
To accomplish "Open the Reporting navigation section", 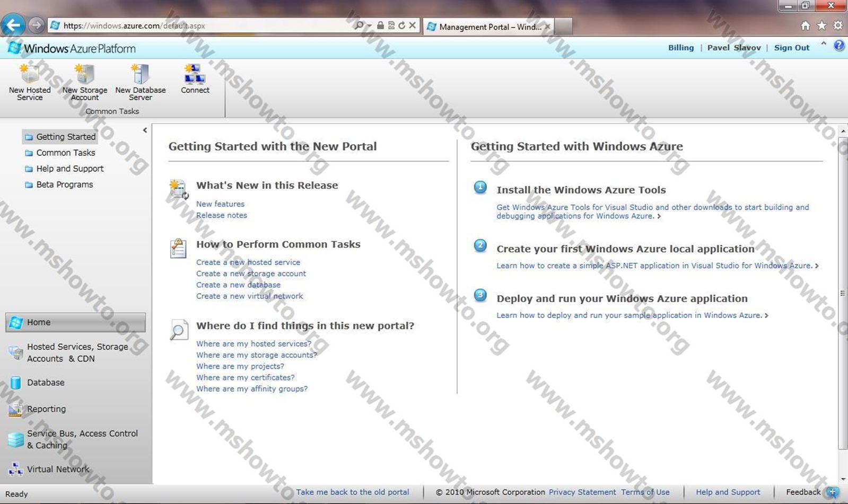I will [x=75, y=409].
